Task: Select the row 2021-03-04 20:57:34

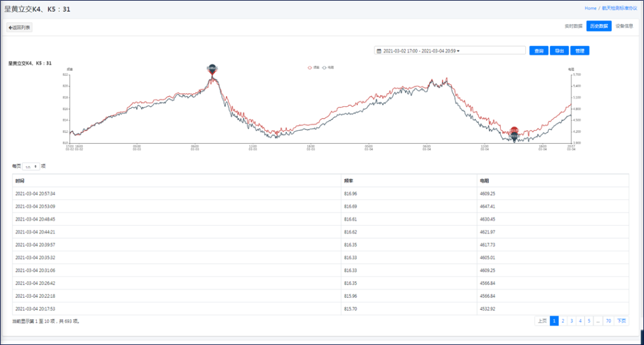Action: click(x=320, y=193)
